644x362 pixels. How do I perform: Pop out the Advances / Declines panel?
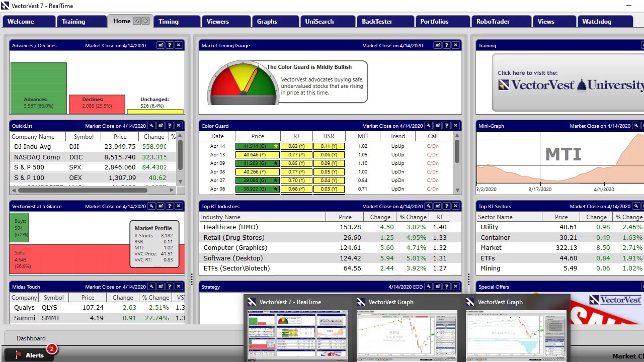click(x=160, y=45)
